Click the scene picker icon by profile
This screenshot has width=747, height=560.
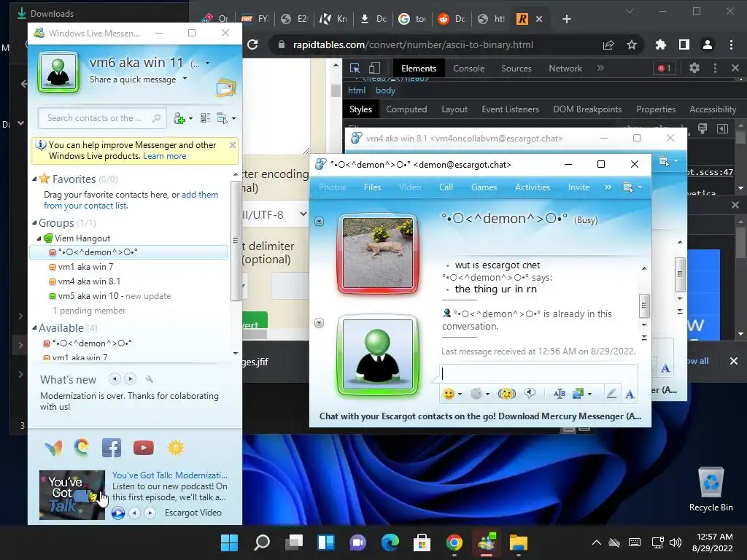click(x=226, y=88)
